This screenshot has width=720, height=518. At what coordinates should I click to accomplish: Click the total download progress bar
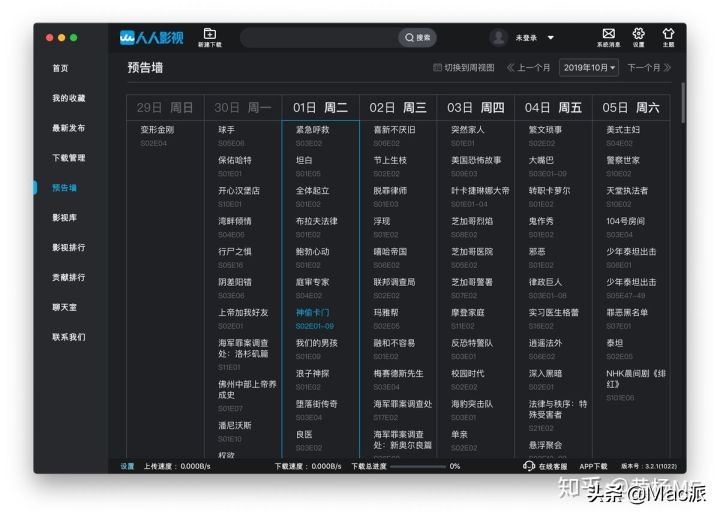point(417,467)
